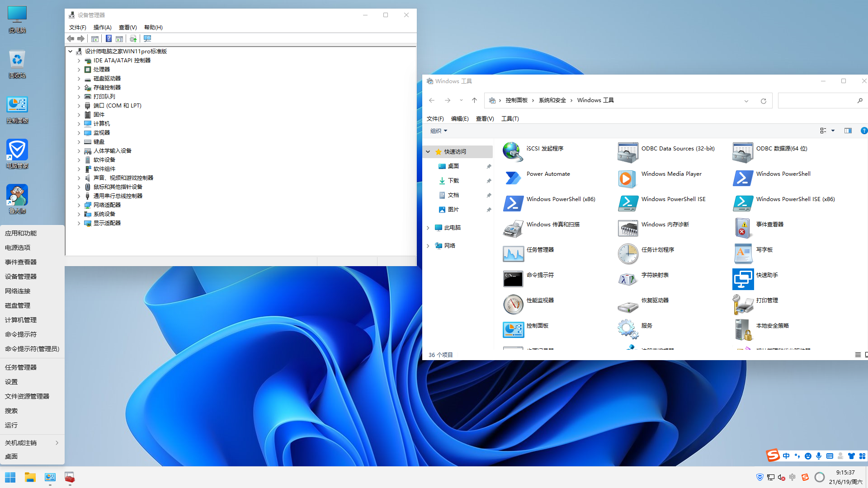Open the Action menu (操作) in Device Manager
Image resolution: width=868 pixels, height=488 pixels.
click(102, 28)
